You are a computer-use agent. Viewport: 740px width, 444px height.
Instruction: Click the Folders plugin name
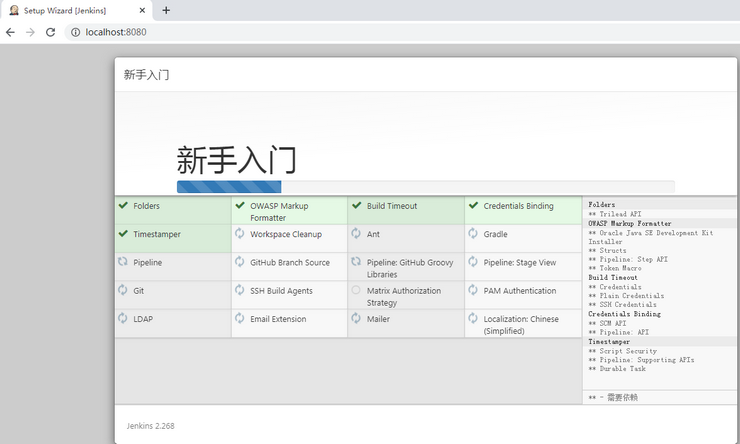(x=146, y=206)
